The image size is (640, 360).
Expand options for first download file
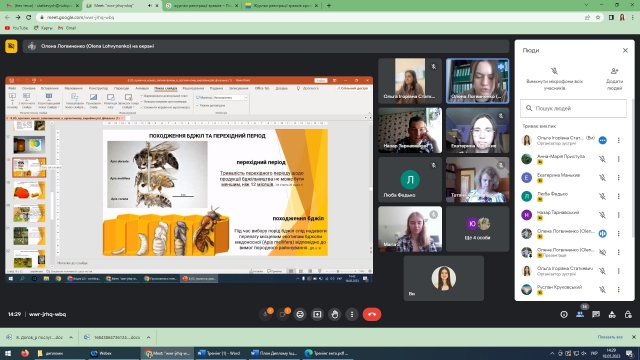coord(71,338)
